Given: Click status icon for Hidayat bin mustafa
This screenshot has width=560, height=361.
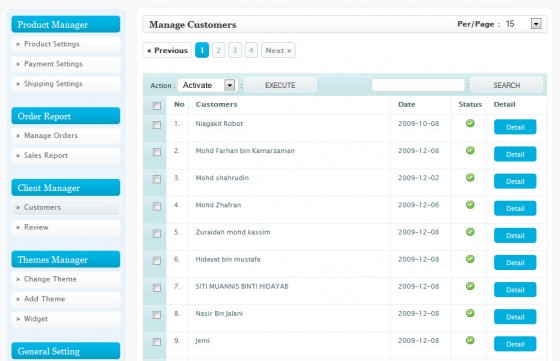Looking at the screenshot, I should click(x=470, y=259).
